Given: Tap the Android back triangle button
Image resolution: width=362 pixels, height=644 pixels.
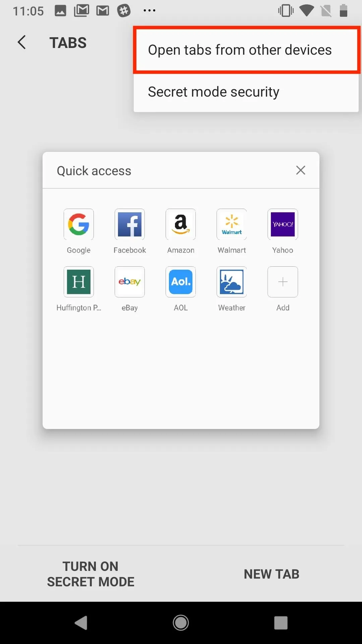Looking at the screenshot, I should pyautogui.click(x=81, y=623).
